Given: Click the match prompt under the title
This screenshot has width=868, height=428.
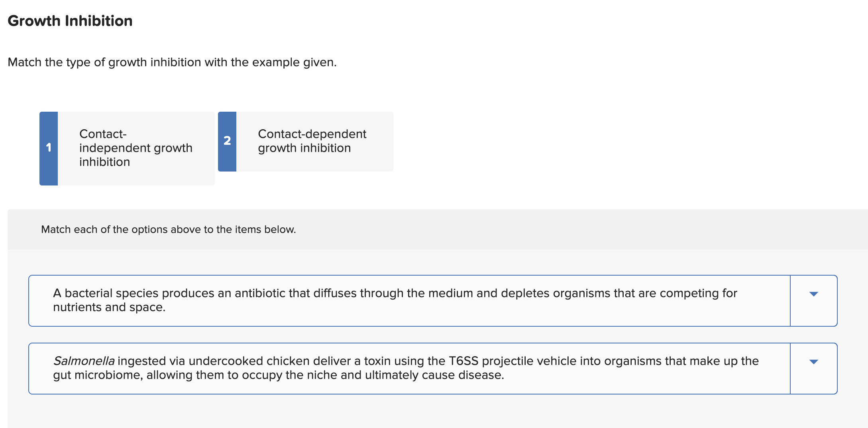Looking at the screenshot, I should pyautogui.click(x=172, y=62).
